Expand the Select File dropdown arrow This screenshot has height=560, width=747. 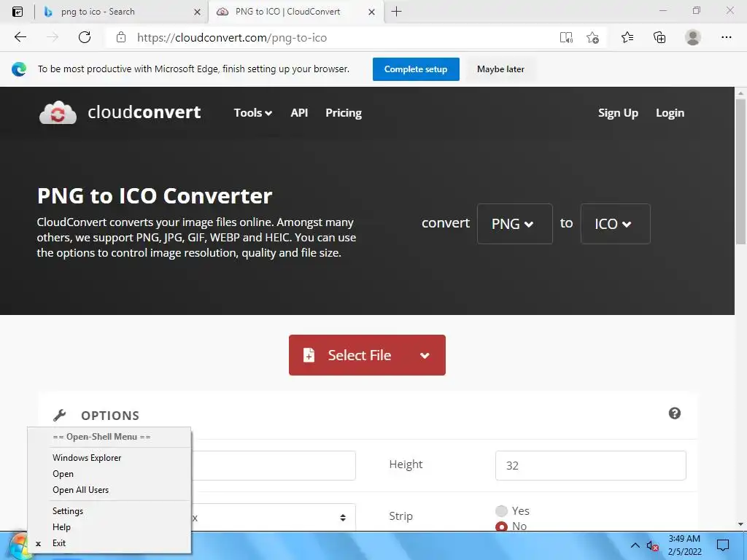(x=425, y=355)
